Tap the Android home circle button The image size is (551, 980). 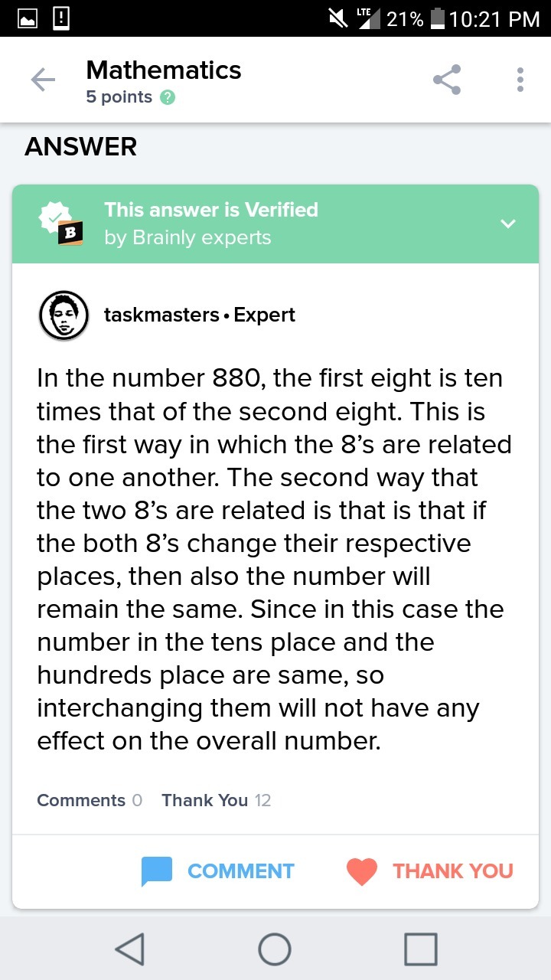(x=275, y=949)
